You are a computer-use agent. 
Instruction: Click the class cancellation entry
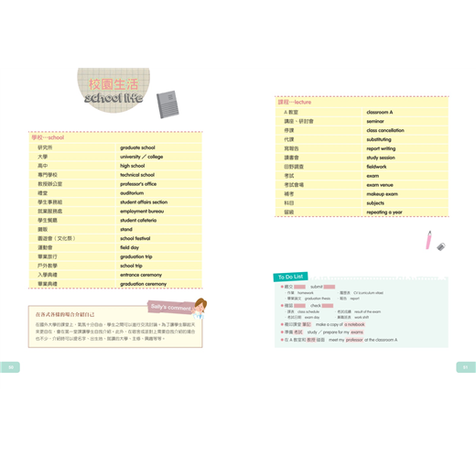tap(385, 130)
